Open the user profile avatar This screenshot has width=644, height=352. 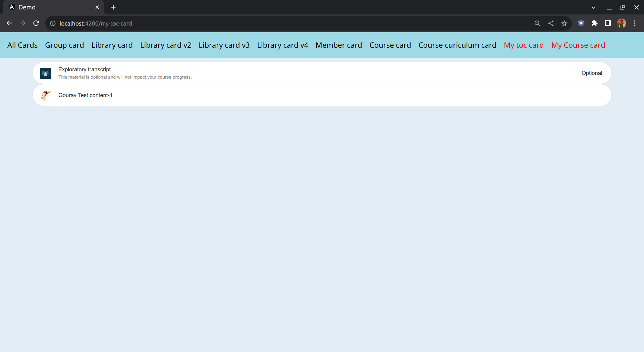(x=621, y=23)
